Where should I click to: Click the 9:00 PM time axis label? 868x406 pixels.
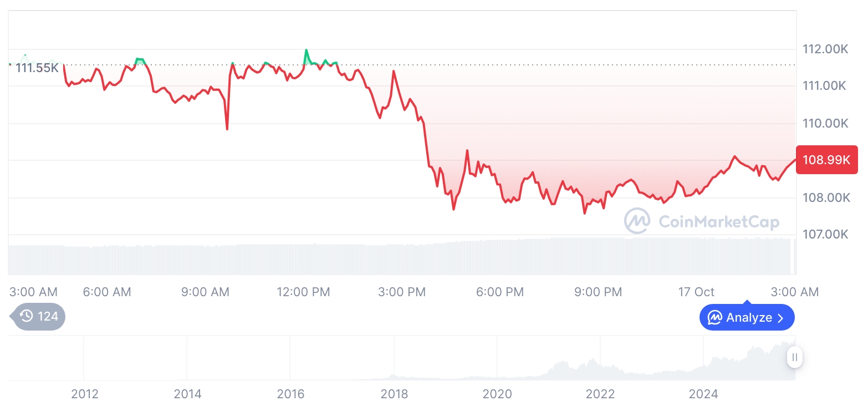coord(598,292)
